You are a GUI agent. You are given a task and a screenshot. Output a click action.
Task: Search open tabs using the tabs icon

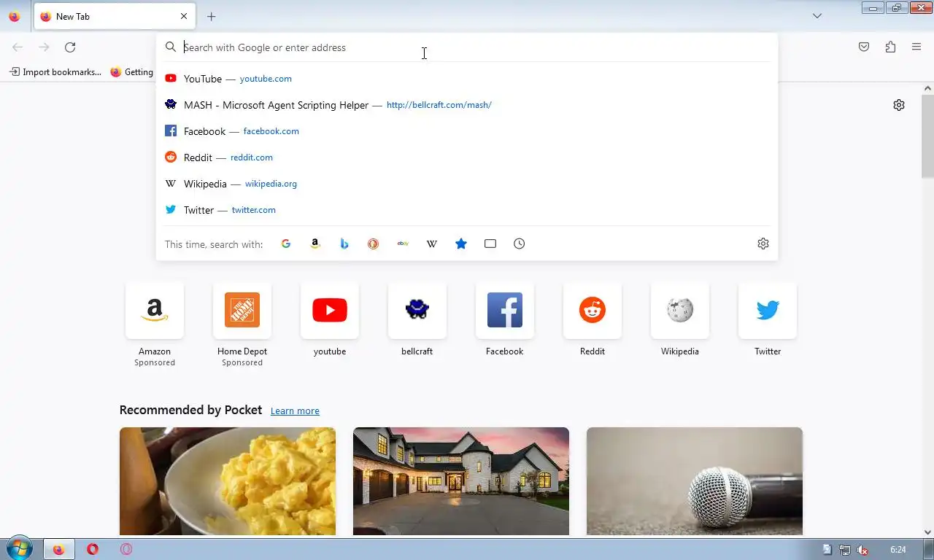click(490, 244)
